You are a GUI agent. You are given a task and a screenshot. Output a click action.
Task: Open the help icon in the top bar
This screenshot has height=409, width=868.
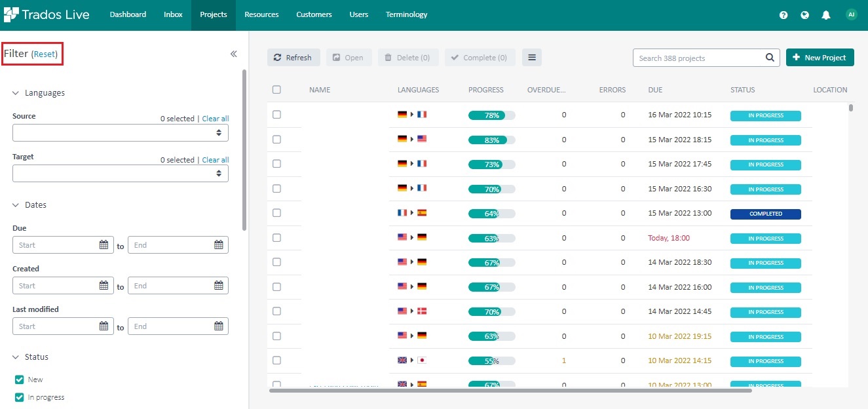[783, 14]
